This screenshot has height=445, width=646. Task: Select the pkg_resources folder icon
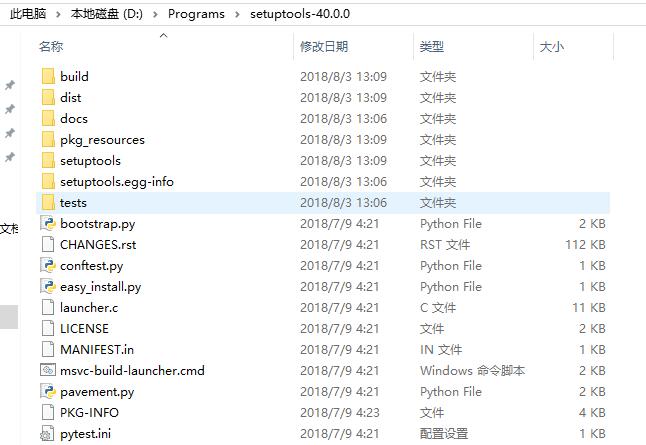[x=48, y=140]
